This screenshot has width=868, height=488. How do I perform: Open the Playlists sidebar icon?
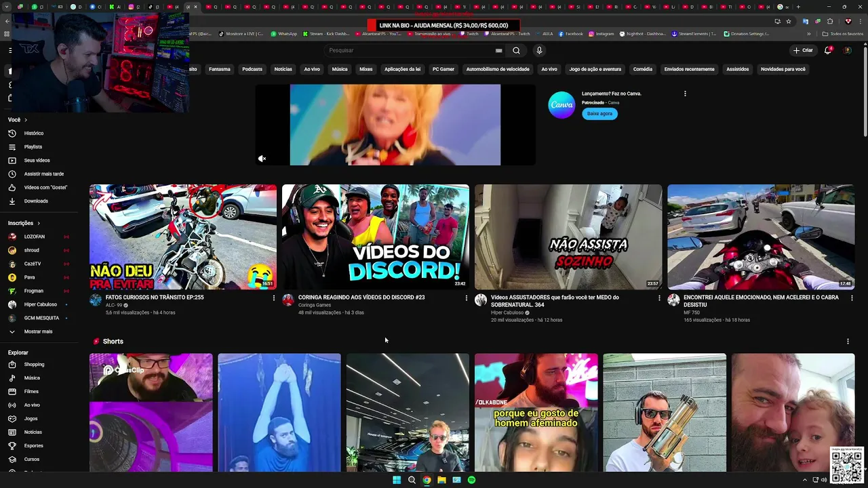click(x=12, y=146)
